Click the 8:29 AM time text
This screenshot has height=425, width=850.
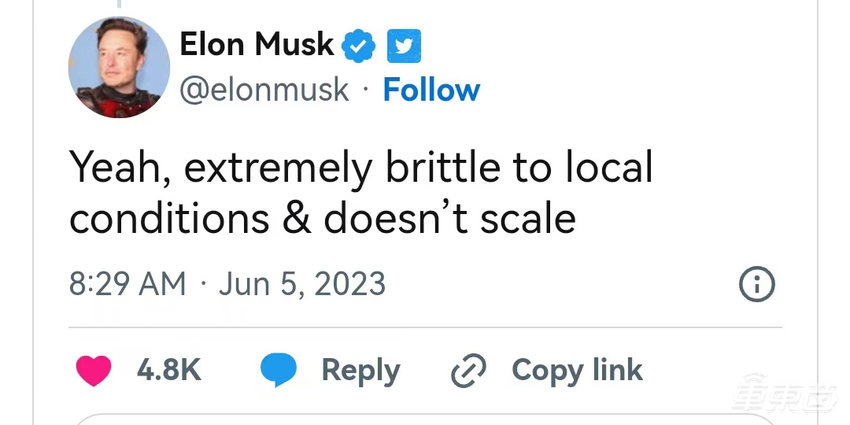[127, 283]
